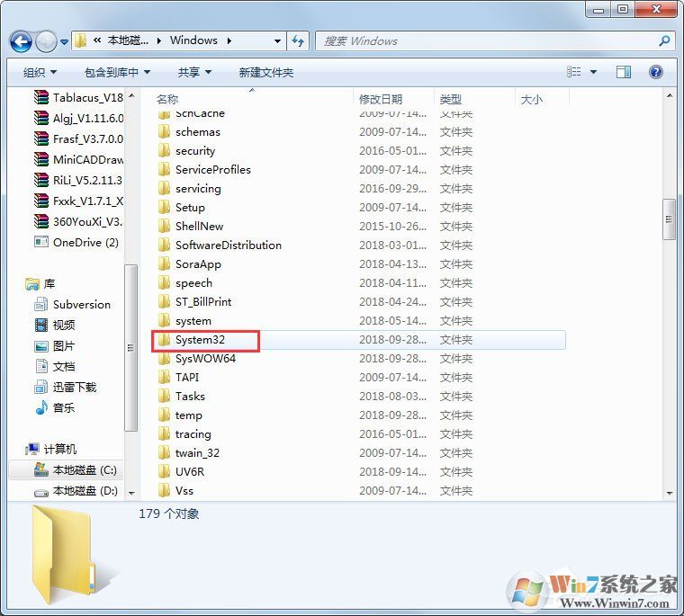Select 本地磁盘 (D:) drive icon
This screenshot has width=684, height=616.
pos(41,492)
